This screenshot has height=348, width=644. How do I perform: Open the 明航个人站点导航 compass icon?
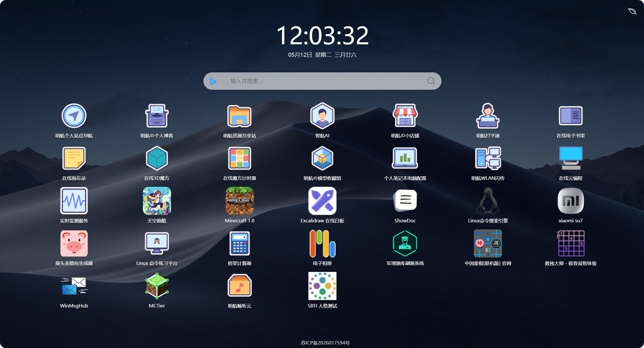pos(74,116)
